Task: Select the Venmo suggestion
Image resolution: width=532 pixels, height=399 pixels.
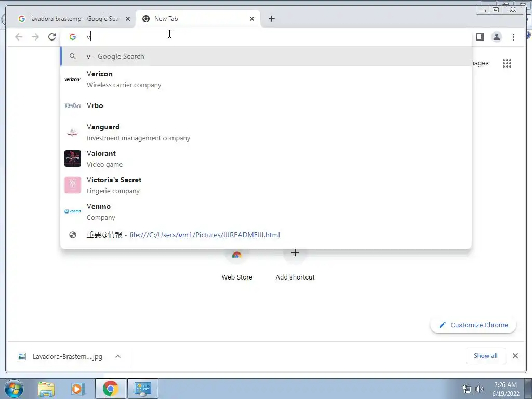Action: point(266,212)
